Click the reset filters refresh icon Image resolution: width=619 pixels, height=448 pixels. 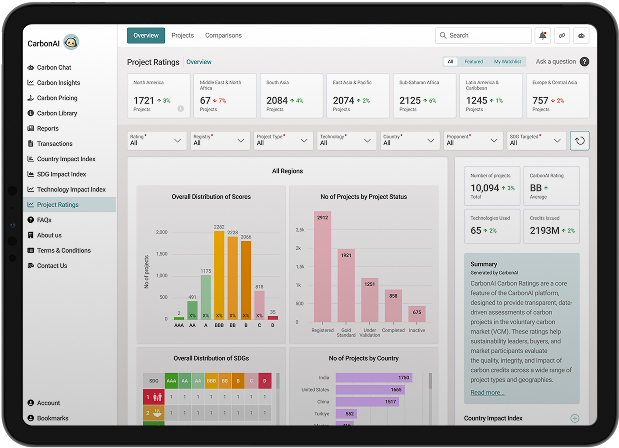(x=579, y=141)
